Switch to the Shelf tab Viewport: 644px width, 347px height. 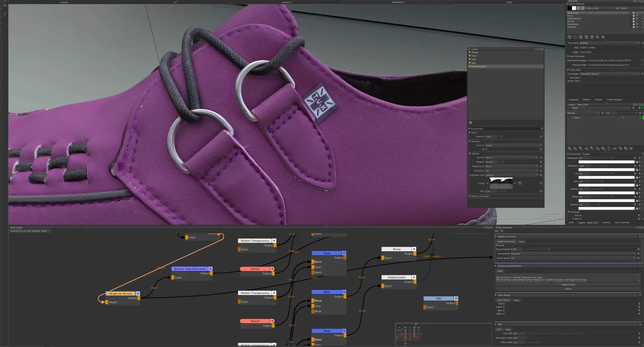pos(571,222)
